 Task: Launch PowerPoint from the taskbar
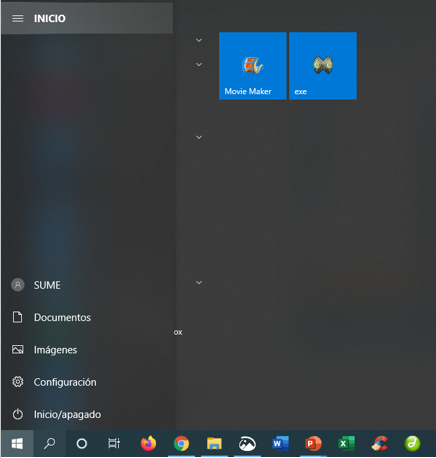point(313,444)
